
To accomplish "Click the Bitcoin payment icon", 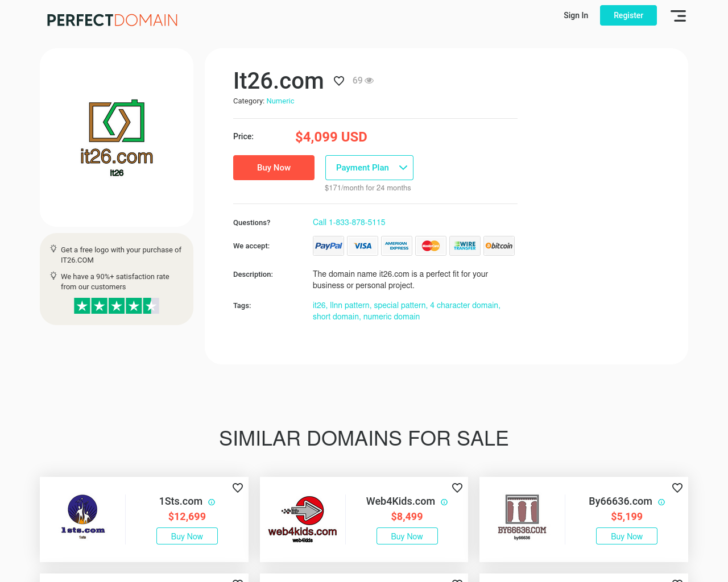I will pos(499,246).
